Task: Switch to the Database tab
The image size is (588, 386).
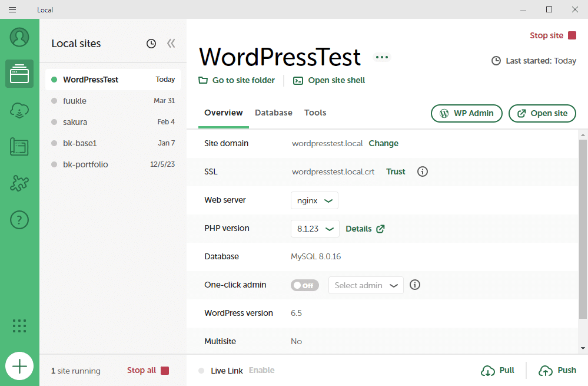Action: tap(273, 113)
